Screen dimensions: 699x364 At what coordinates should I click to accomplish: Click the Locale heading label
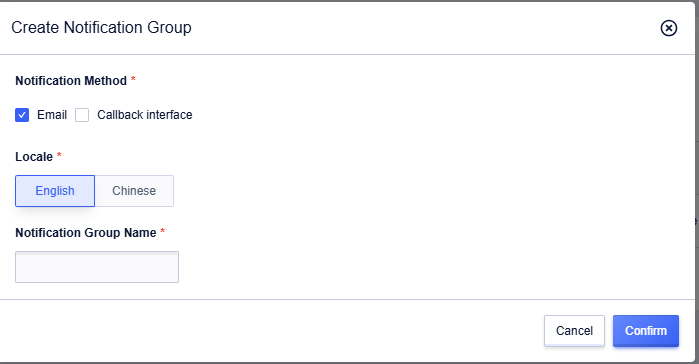coord(34,157)
